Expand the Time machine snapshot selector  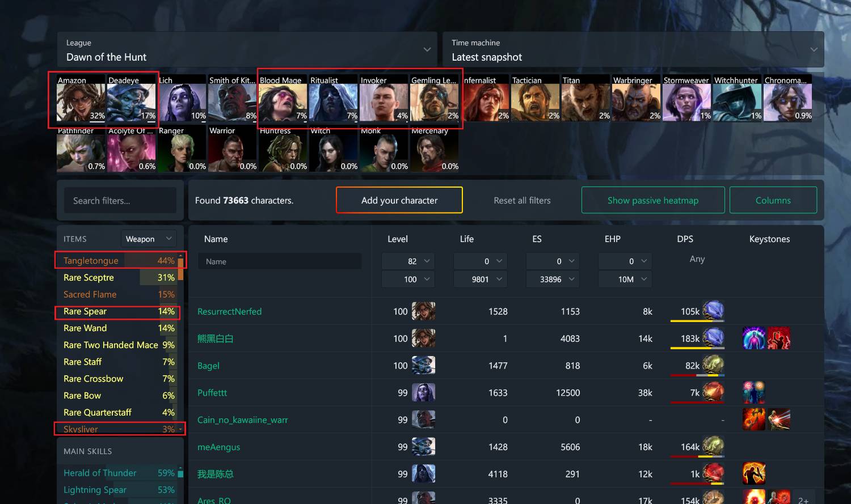point(633,50)
